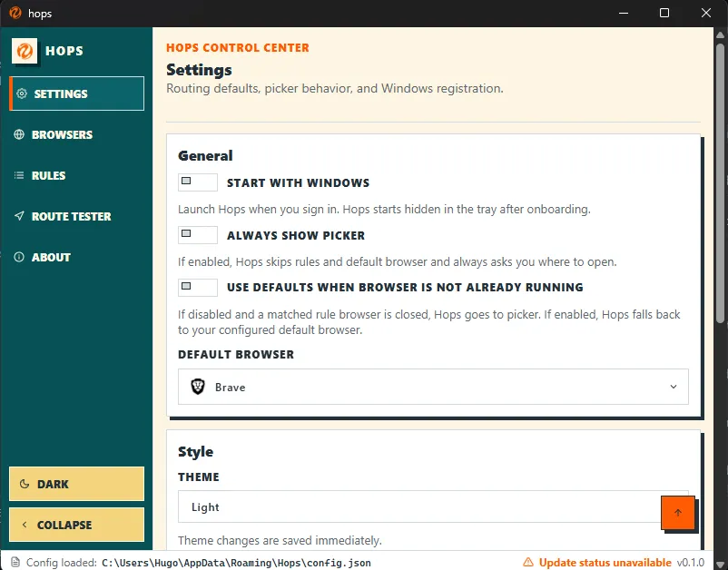The image size is (728, 570).
Task: Click the Hops logo in the sidebar
Action: tap(25, 51)
